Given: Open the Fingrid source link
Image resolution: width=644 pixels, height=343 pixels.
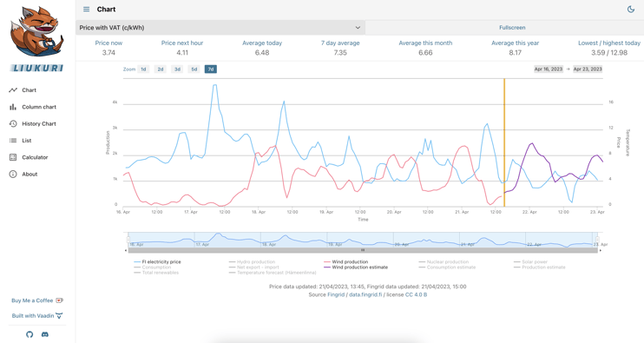Looking at the screenshot, I should 336,294.
